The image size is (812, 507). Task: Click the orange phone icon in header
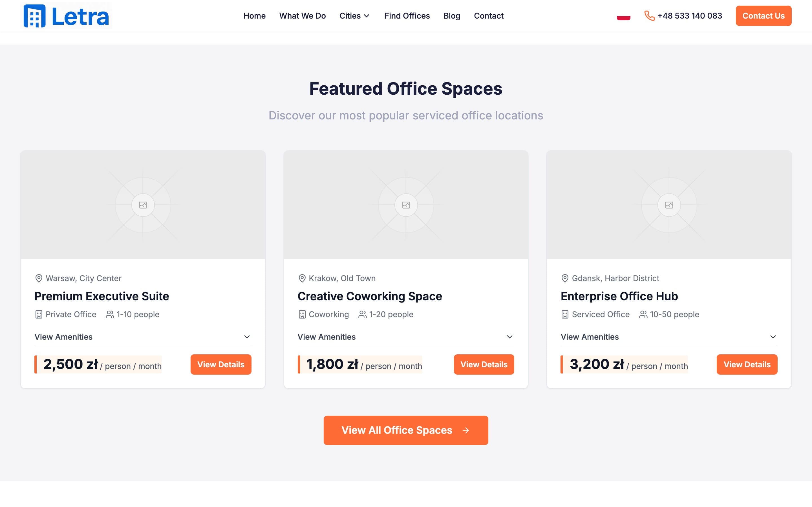[649, 16]
